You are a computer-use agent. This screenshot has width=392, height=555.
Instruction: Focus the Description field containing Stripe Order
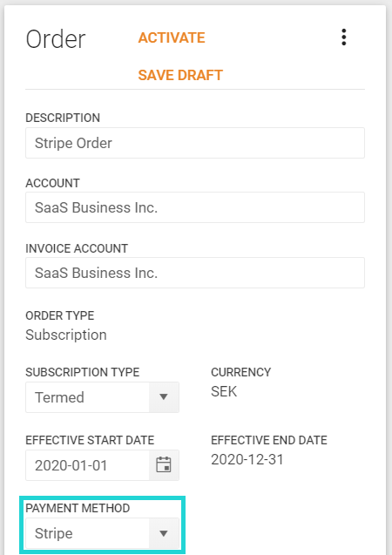(195, 143)
